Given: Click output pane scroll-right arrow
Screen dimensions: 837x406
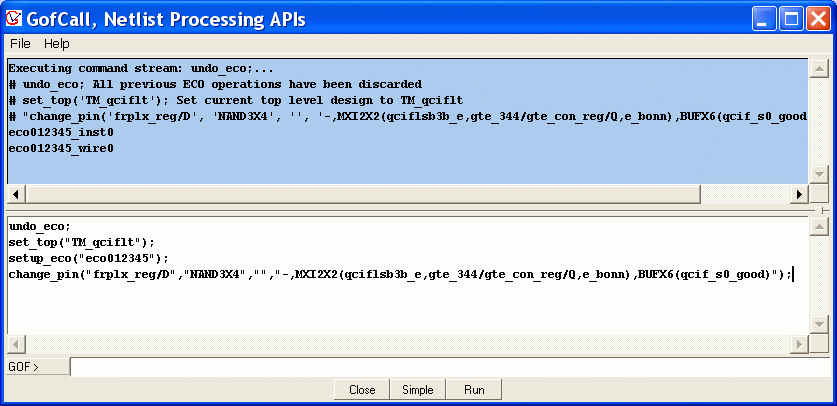Looking at the screenshot, I should coord(799,195).
